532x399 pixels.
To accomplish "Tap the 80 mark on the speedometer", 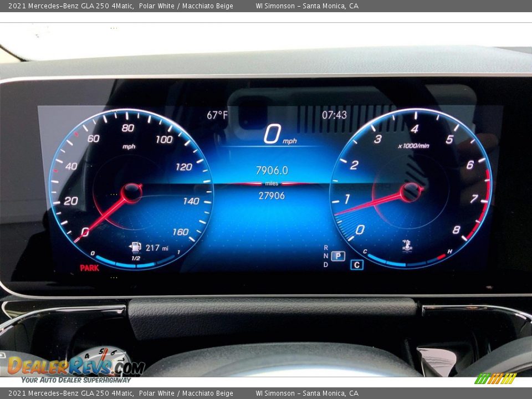I will click(128, 128).
